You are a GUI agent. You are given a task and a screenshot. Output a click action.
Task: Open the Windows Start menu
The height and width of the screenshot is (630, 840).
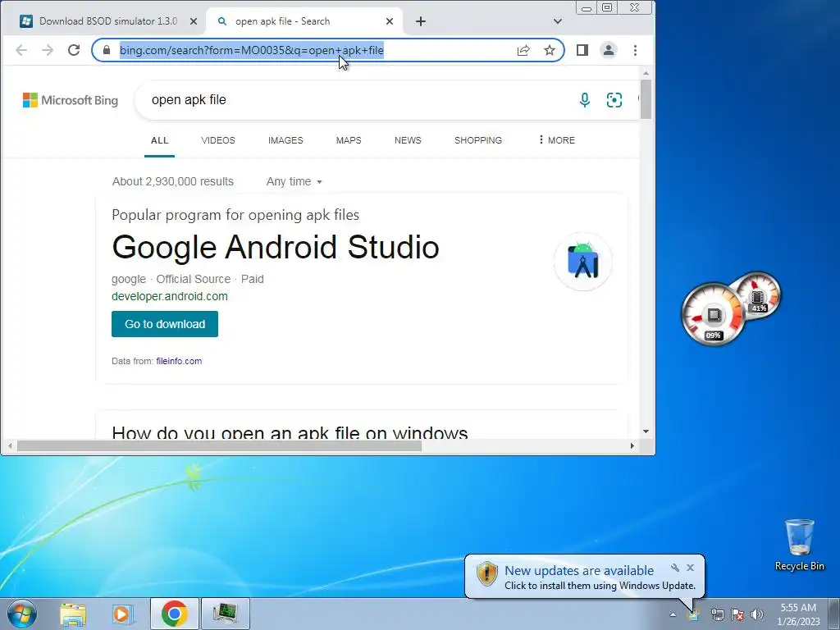tap(22, 614)
